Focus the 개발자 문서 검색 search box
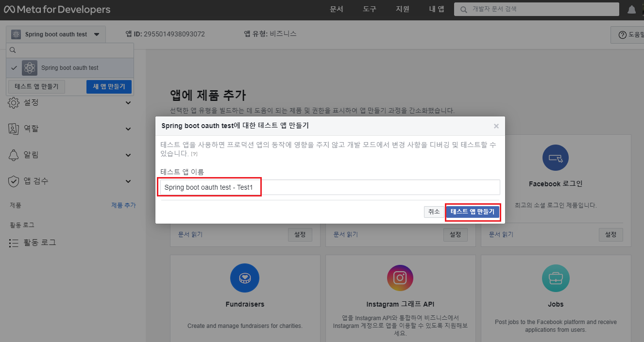Viewport: 644px width, 342px height. (537, 9)
